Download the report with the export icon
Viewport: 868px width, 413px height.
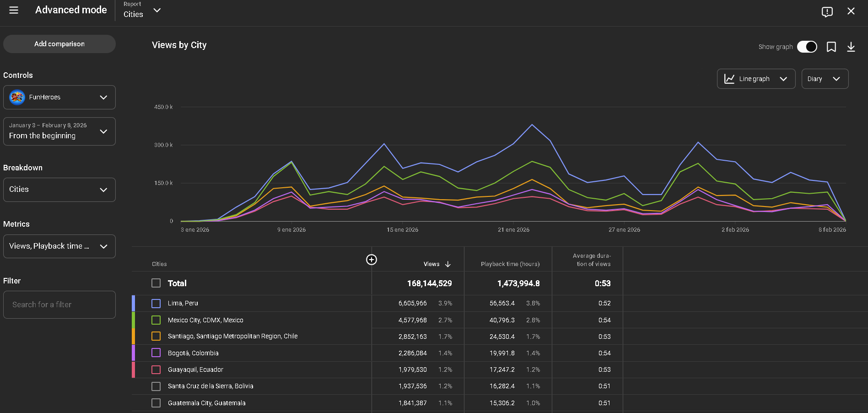pos(851,47)
